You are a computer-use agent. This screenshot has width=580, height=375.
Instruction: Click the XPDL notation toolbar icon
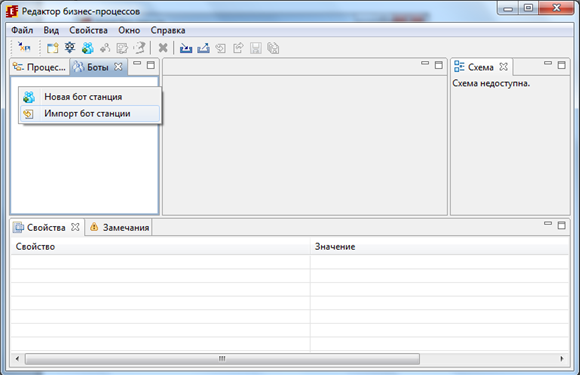pyautogui.click(x=24, y=47)
